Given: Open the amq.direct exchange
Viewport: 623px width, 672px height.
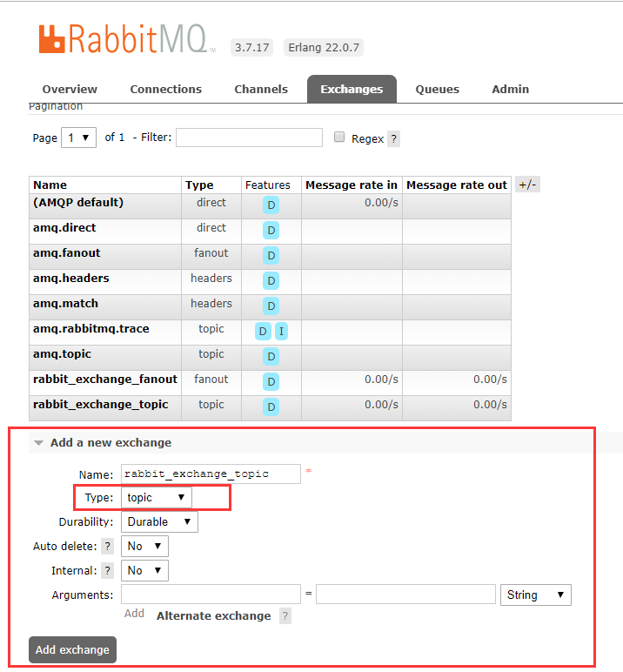Looking at the screenshot, I should tap(64, 227).
